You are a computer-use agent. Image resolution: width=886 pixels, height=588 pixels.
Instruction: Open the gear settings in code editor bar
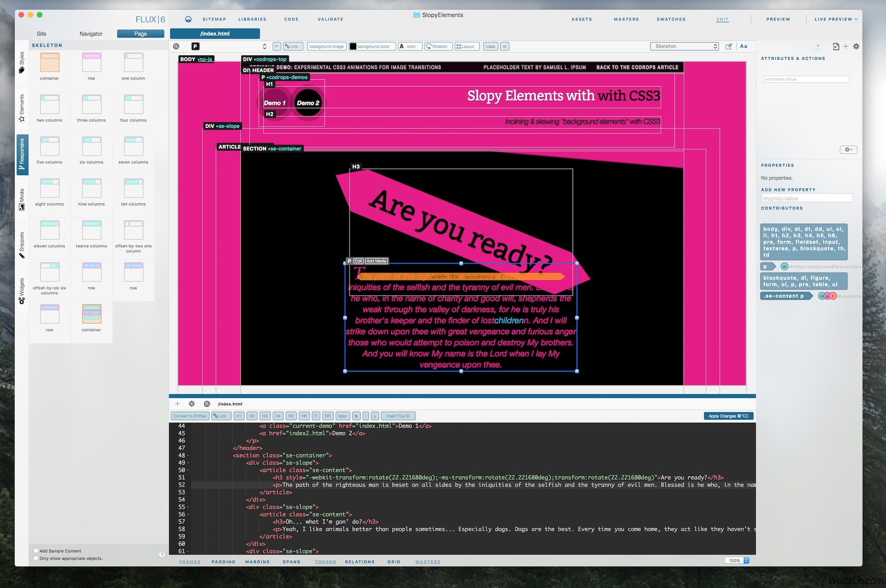[x=192, y=404]
